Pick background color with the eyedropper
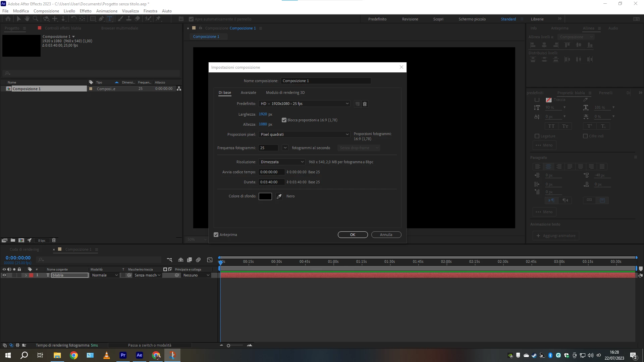The height and width of the screenshot is (362, 644). click(279, 196)
